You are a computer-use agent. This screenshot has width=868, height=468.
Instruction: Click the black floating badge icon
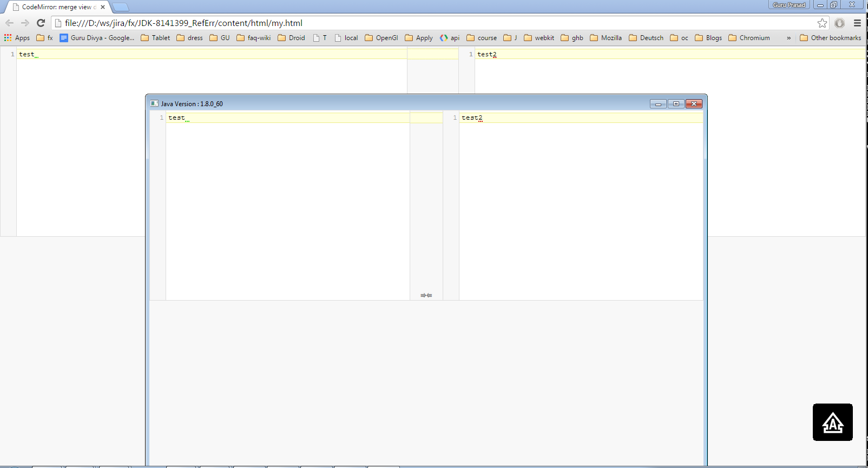tap(832, 422)
